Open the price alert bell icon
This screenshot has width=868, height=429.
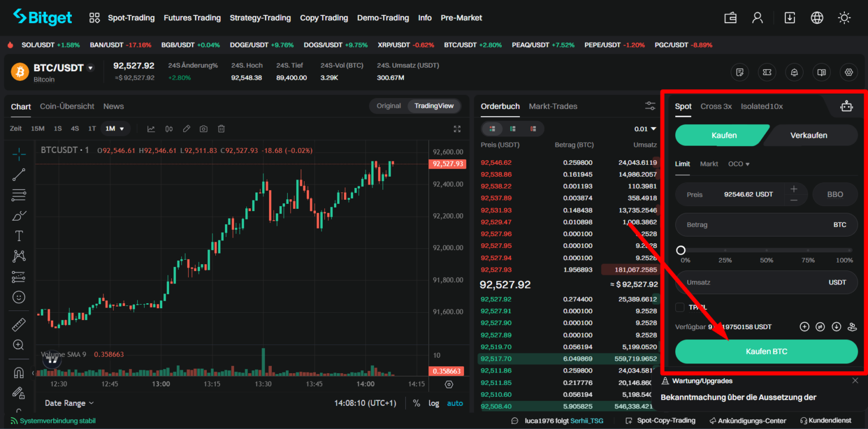point(793,72)
